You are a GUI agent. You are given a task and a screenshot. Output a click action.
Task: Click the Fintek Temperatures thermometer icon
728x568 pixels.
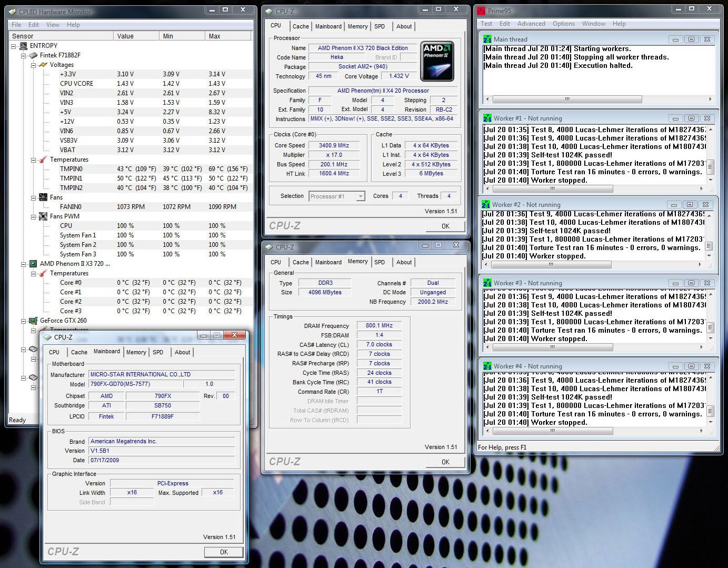[43, 160]
